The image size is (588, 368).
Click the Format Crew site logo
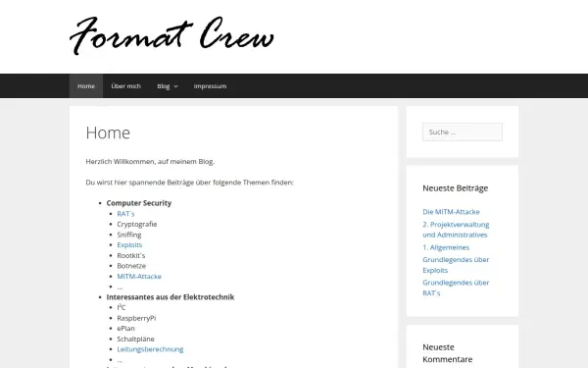tap(171, 36)
